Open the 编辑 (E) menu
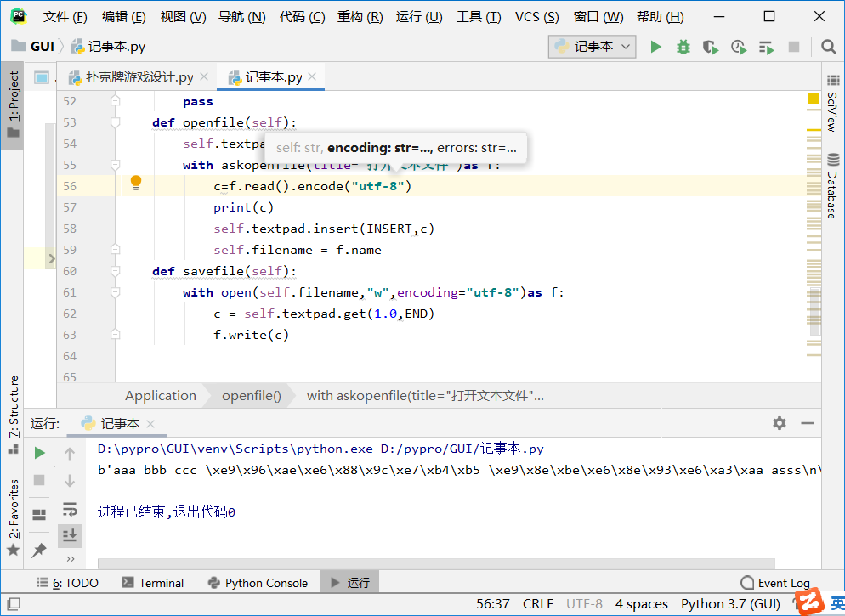 click(x=123, y=17)
